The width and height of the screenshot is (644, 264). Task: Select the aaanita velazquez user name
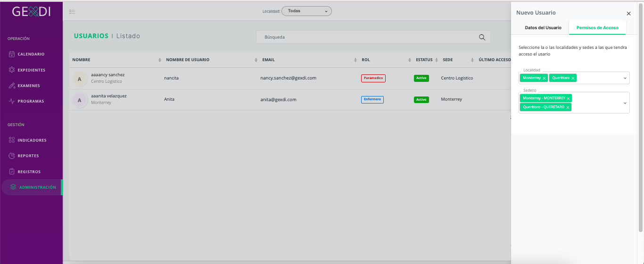click(109, 96)
